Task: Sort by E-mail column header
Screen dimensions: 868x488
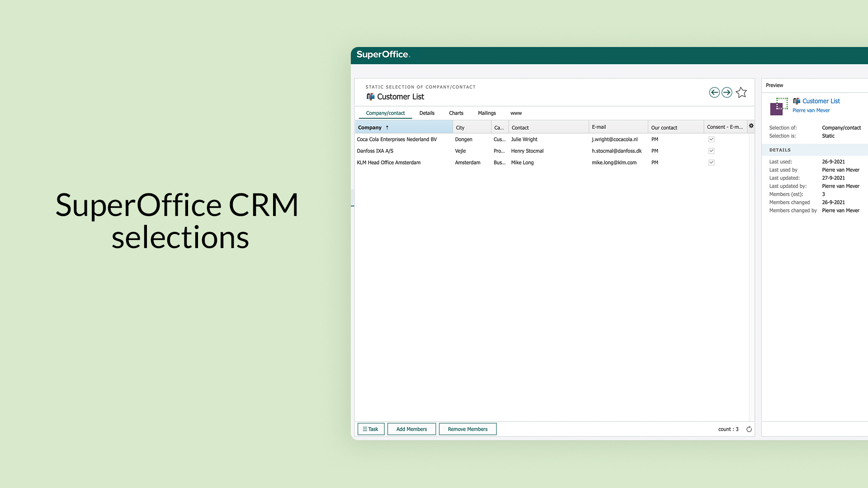Action: click(x=618, y=127)
